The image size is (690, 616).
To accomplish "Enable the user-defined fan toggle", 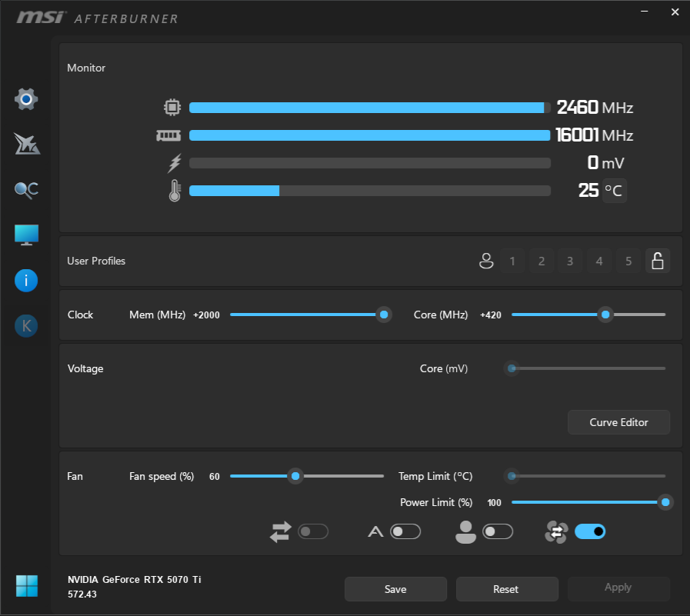I will pyautogui.click(x=497, y=531).
